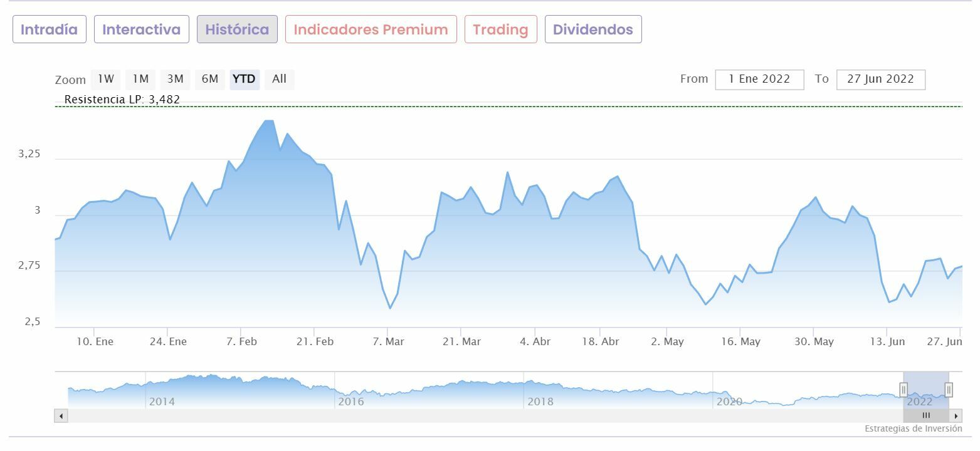The image size is (980, 451).
Task: Select the YTD zoom button
Action: click(x=244, y=79)
